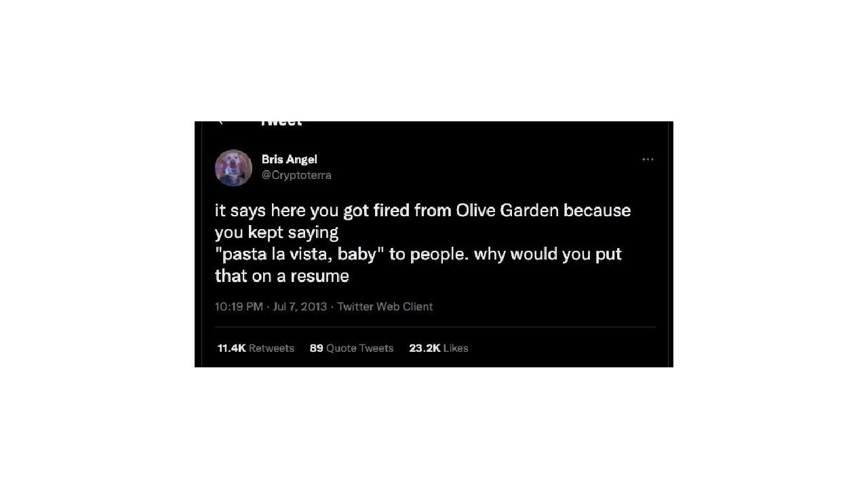
Task: Click the word "because" in the tweet
Action: pyautogui.click(x=597, y=211)
